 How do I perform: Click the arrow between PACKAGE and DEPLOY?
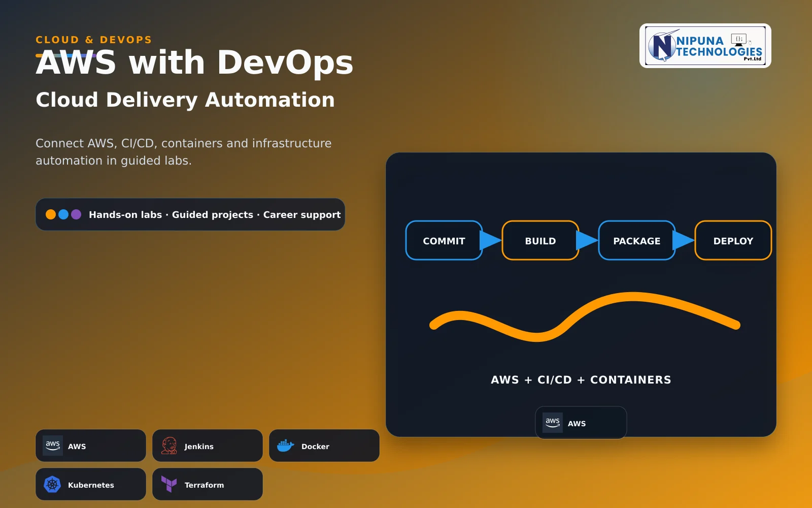684,240
